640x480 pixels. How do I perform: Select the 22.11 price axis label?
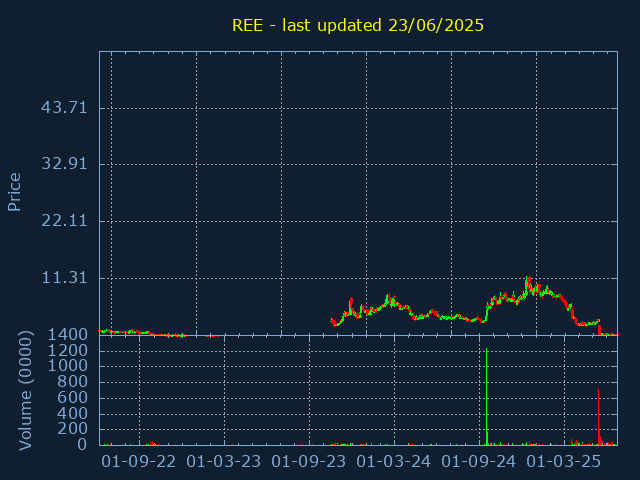(x=64, y=221)
